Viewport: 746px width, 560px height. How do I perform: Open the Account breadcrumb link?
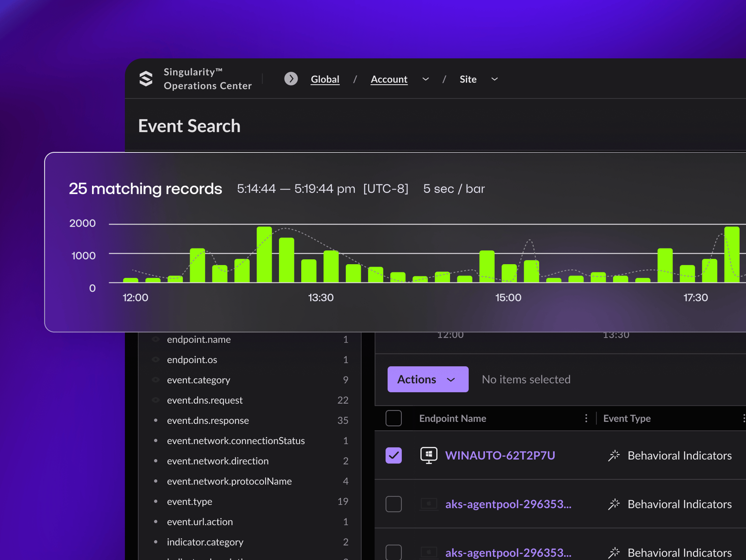coord(389,79)
